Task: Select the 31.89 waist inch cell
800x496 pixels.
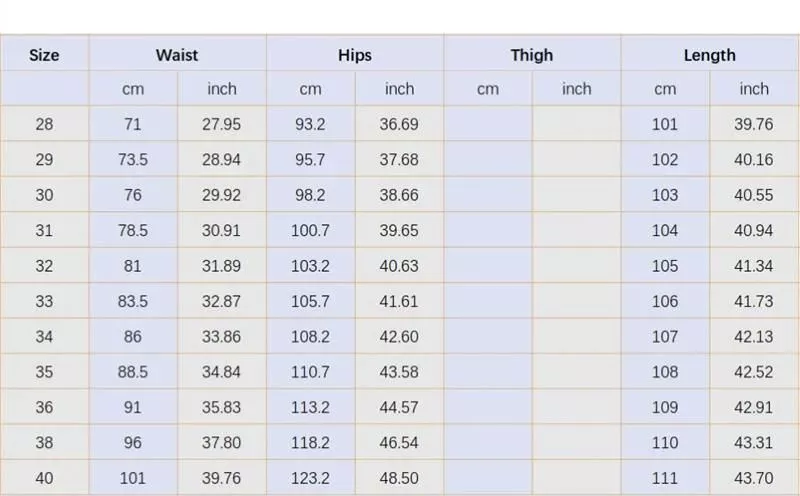Action: (222, 266)
